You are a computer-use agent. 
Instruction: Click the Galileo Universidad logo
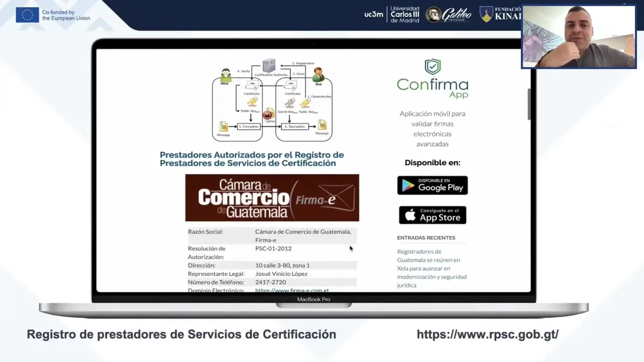point(448,15)
